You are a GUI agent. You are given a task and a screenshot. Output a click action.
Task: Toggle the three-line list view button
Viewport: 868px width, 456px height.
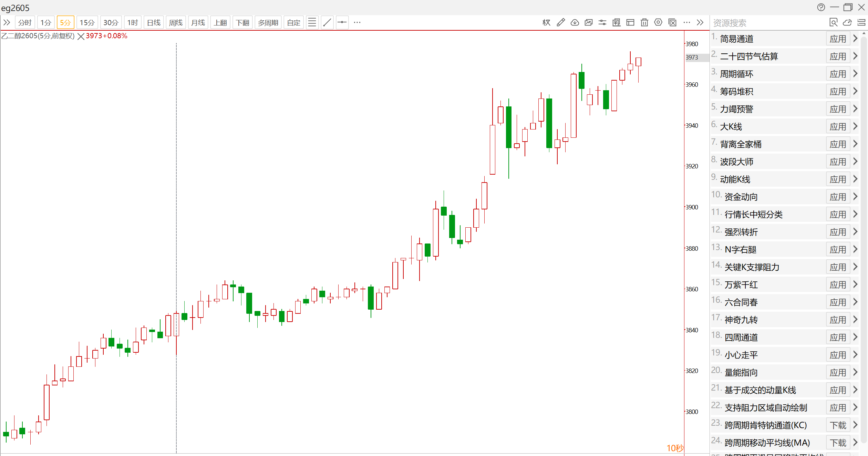click(312, 23)
